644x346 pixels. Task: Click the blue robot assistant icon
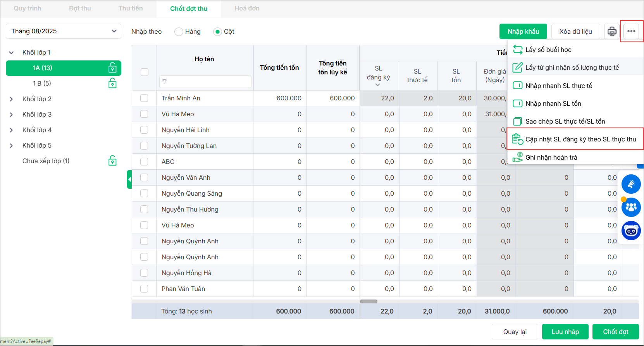pyautogui.click(x=631, y=231)
